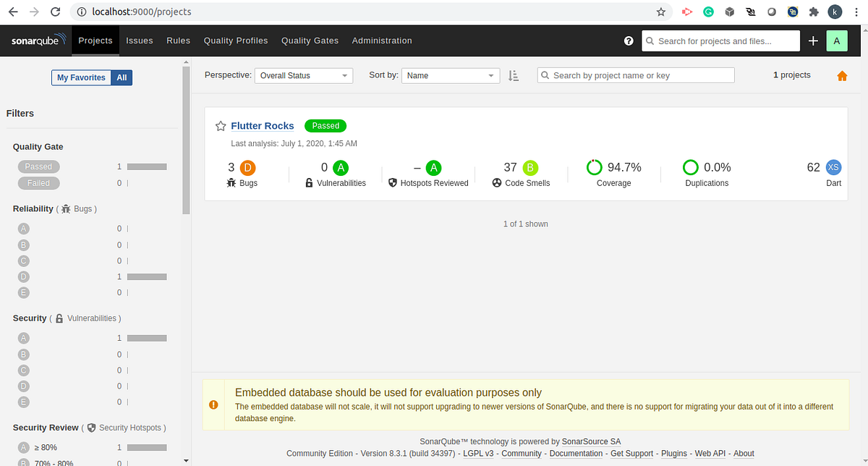This screenshot has height=466, width=868.
Task: Select the All projects filter
Action: (x=122, y=77)
